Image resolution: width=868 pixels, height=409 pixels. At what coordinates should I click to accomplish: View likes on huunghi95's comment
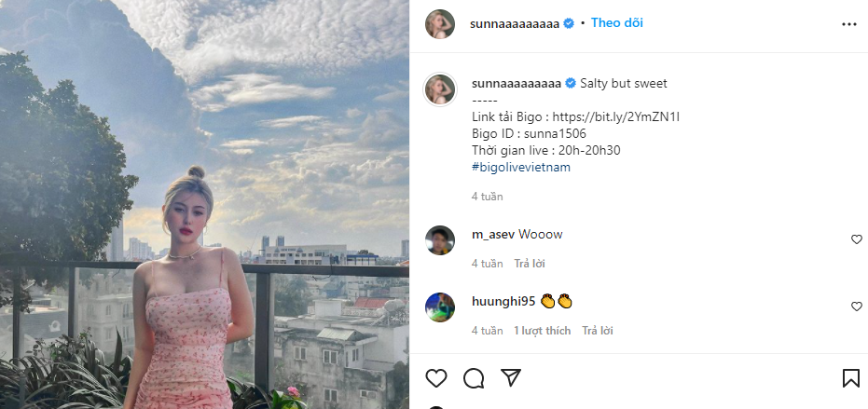point(542,331)
